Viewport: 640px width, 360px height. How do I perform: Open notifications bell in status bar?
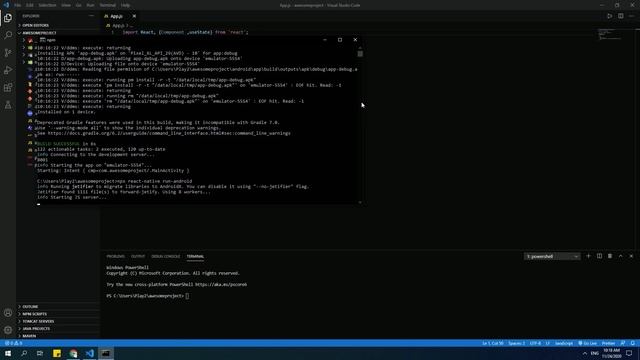[632, 343]
